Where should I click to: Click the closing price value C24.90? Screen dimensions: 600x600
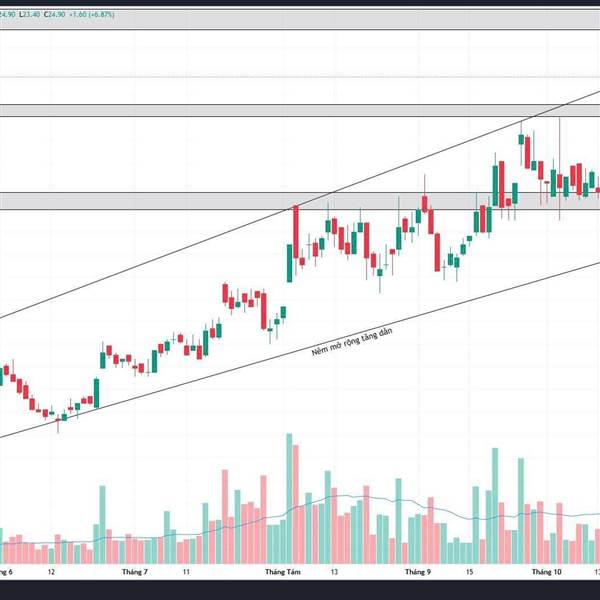55,15
